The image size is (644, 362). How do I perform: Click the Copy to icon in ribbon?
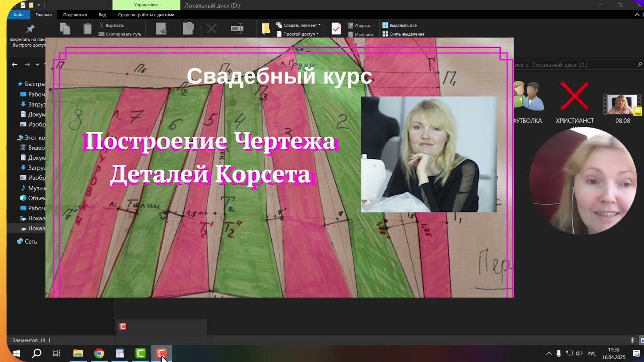188,29
